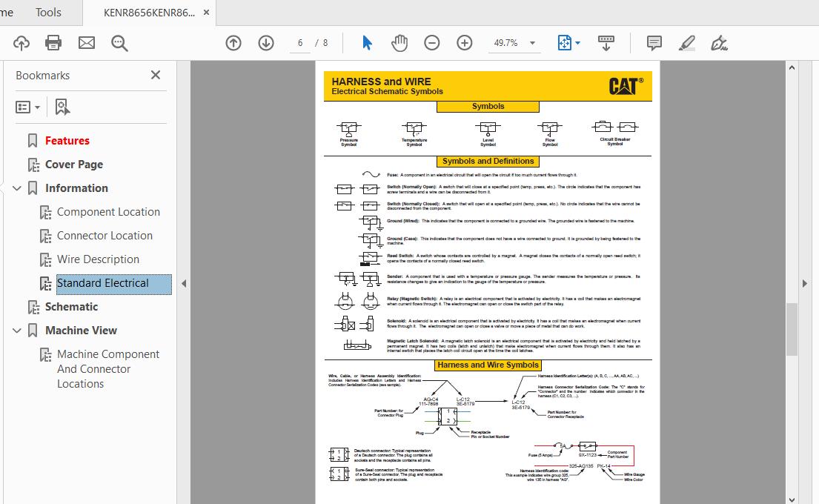Print the document with the printer icon
The image size is (819, 504).
53,43
